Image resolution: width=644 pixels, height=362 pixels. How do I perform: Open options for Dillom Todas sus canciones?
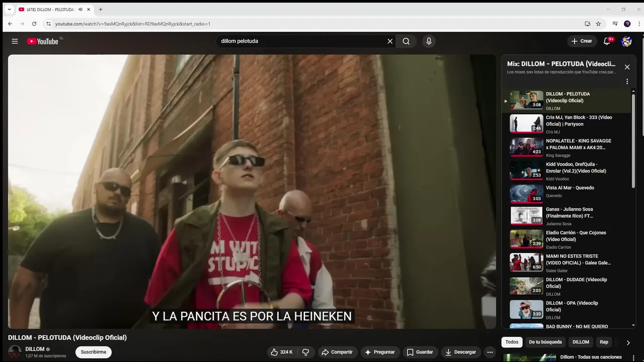pyautogui.click(x=633, y=358)
